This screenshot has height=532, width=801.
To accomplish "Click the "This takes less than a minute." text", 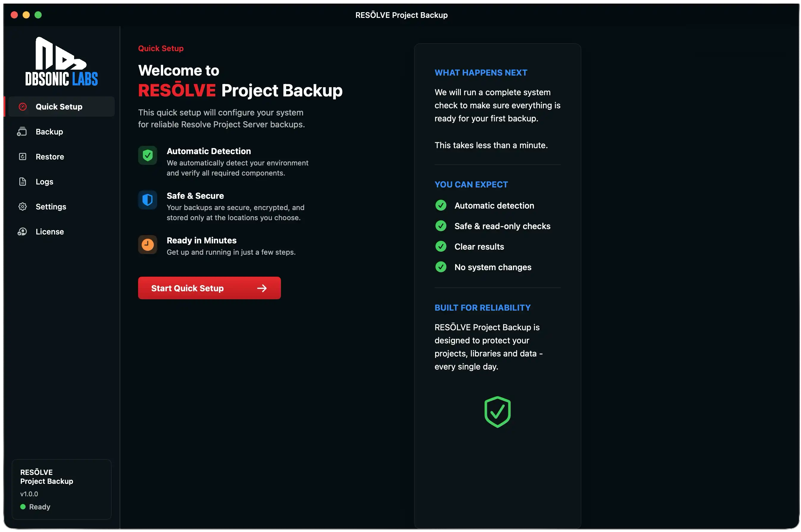I will pos(491,145).
